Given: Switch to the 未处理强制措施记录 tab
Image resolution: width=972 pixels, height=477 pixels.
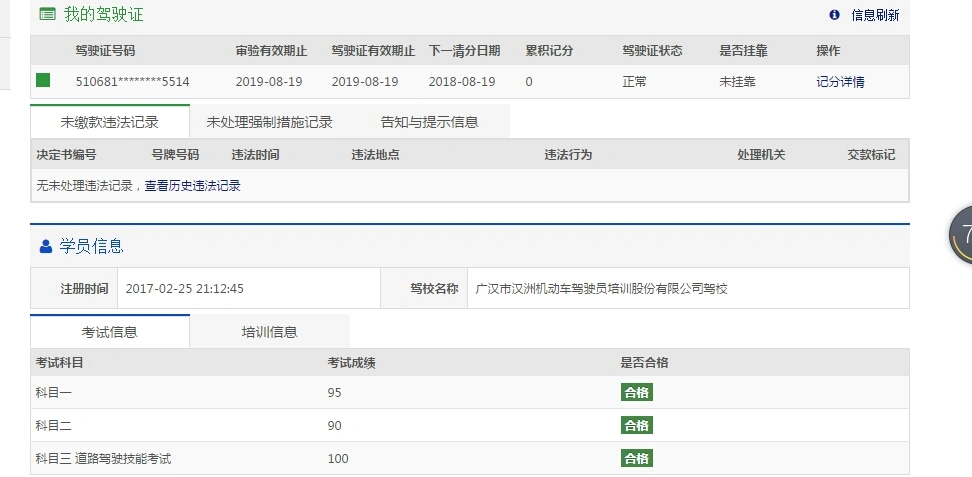Looking at the screenshot, I should (x=269, y=122).
